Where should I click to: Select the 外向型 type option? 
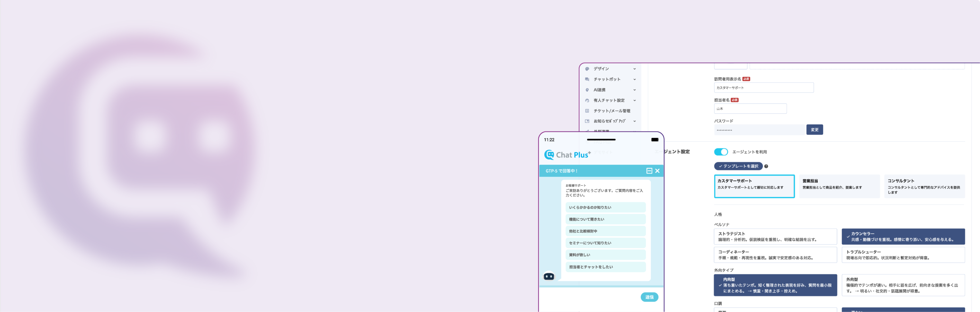(x=903, y=285)
